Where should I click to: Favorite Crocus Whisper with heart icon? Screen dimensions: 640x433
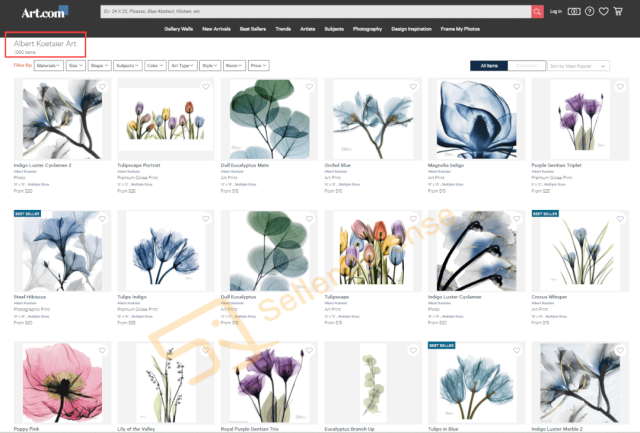pos(620,219)
